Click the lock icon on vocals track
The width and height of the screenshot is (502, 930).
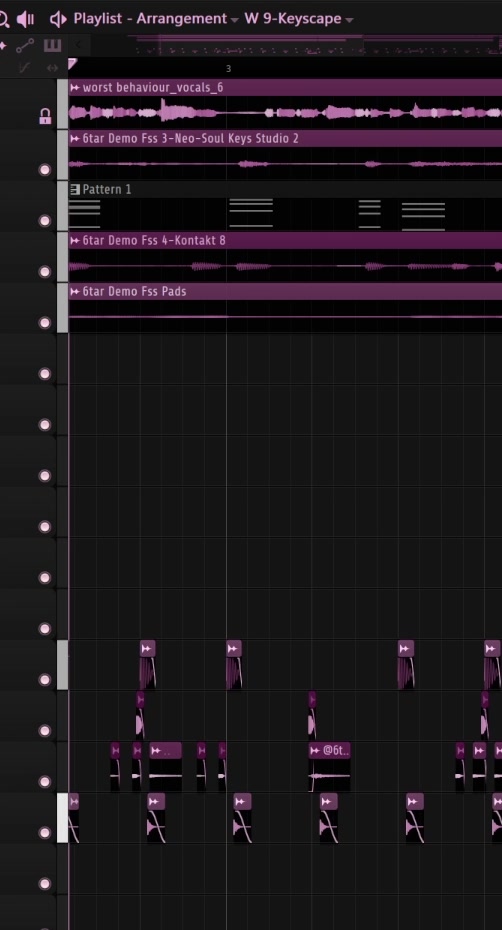[45, 117]
